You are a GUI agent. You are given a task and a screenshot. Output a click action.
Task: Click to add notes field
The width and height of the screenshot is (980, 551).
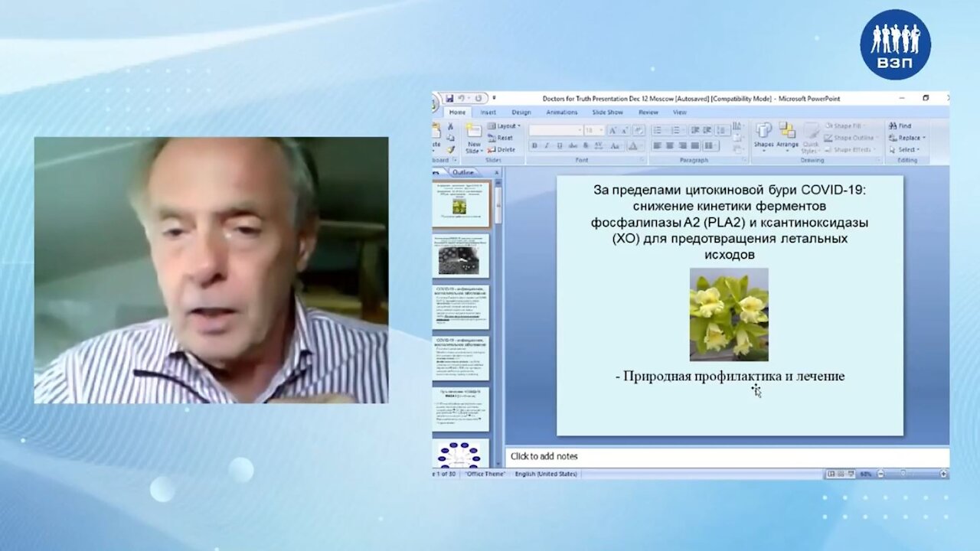[x=727, y=457]
